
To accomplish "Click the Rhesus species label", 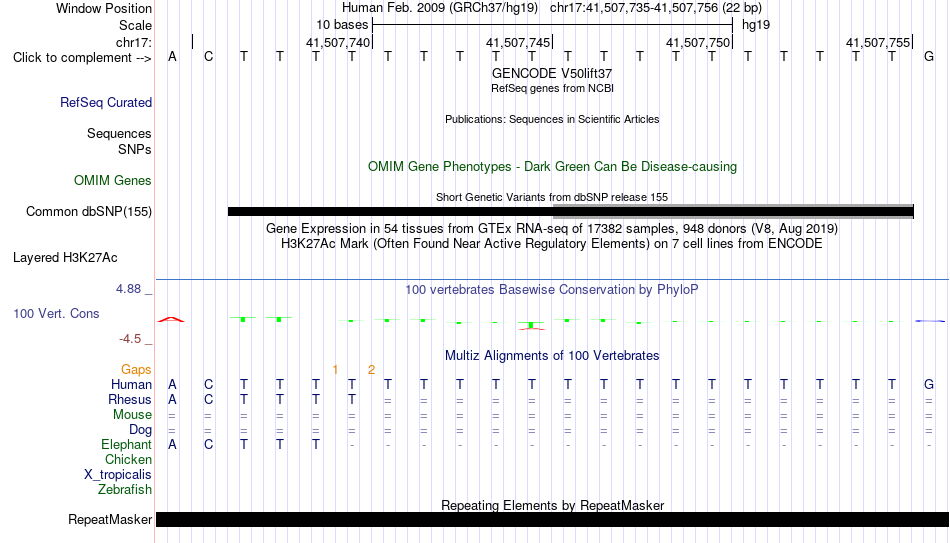I will 130,399.
